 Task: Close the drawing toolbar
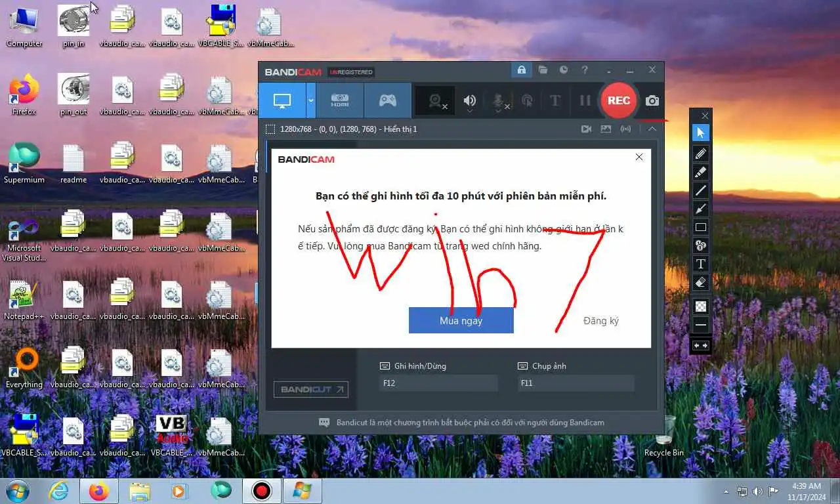coord(705,115)
